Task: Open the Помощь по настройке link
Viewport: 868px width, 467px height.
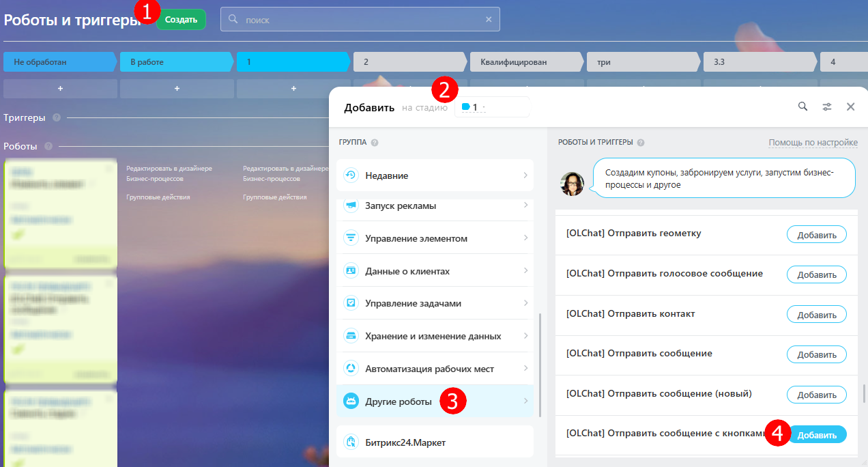Action: (x=813, y=143)
